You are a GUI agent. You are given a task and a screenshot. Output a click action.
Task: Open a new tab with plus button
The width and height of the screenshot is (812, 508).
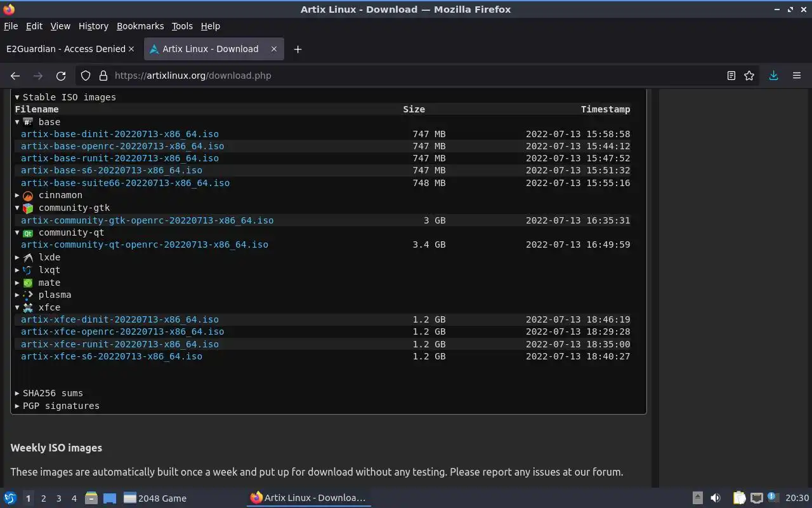pos(298,49)
